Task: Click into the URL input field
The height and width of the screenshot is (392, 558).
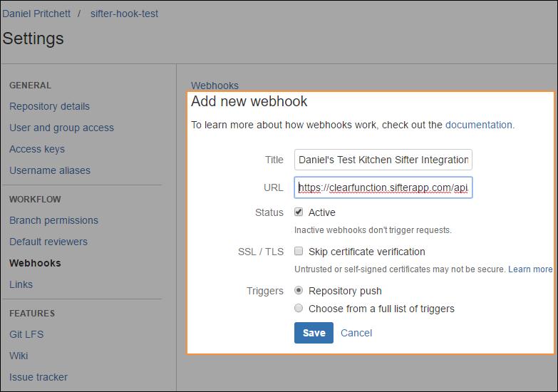Action: click(x=383, y=187)
